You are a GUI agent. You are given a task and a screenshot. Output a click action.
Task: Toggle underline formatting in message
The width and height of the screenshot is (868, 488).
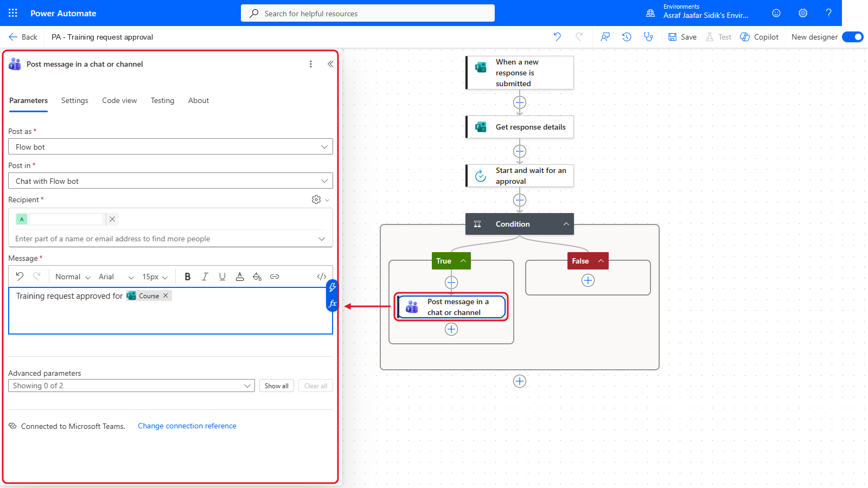(222, 277)
